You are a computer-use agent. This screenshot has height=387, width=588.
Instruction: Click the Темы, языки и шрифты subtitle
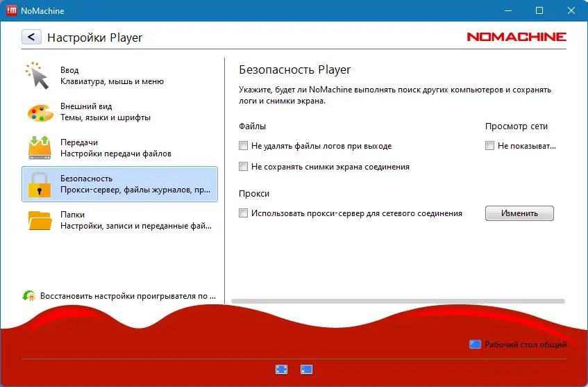(106, 117)
